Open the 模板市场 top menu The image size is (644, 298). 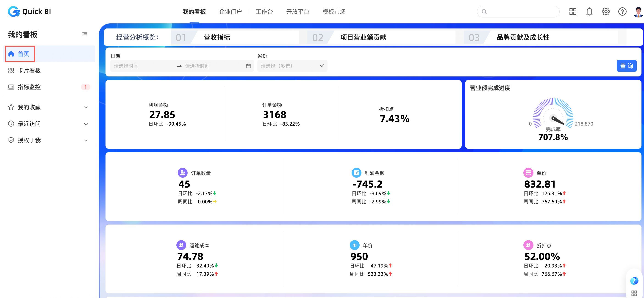tap(334, 12)
